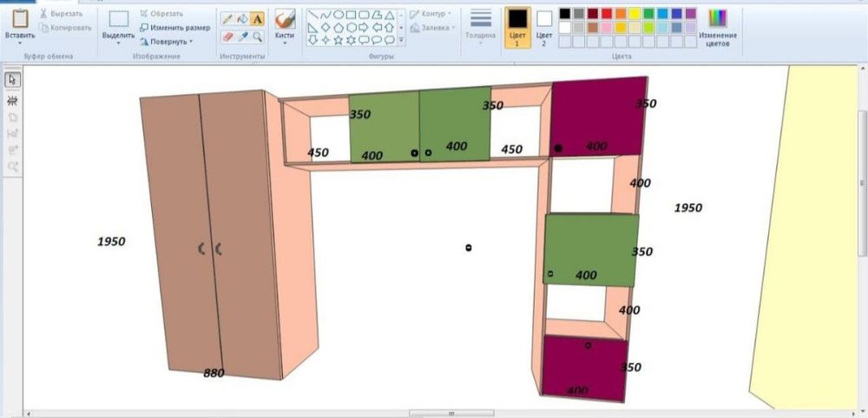Select the Magnifier zoom tool

pyautogui.click(x=258, y=36)
